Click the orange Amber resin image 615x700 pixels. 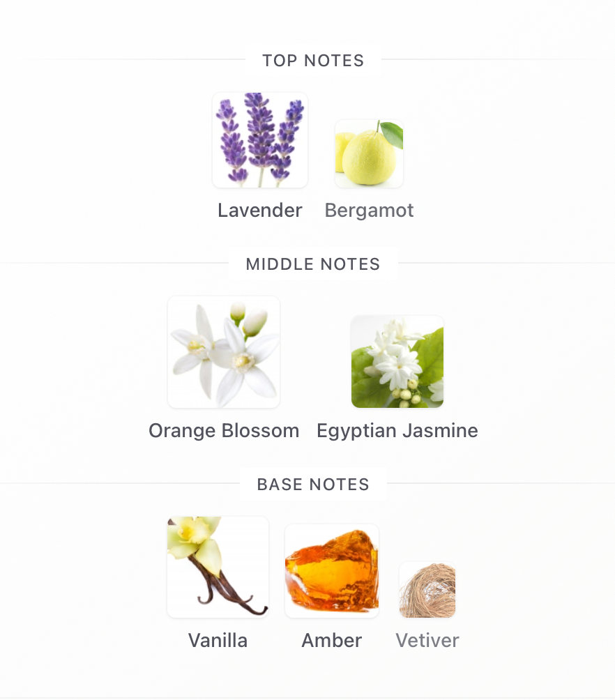[332, 571]
